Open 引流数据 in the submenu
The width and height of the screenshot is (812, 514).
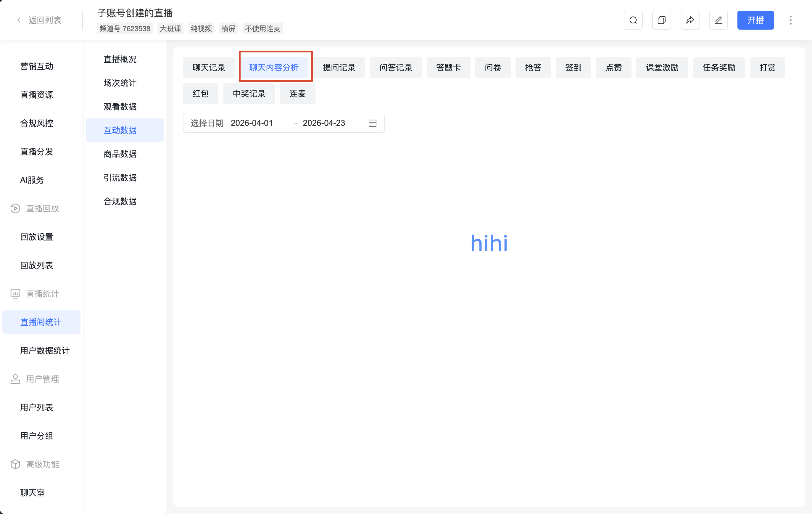point(120,178)
